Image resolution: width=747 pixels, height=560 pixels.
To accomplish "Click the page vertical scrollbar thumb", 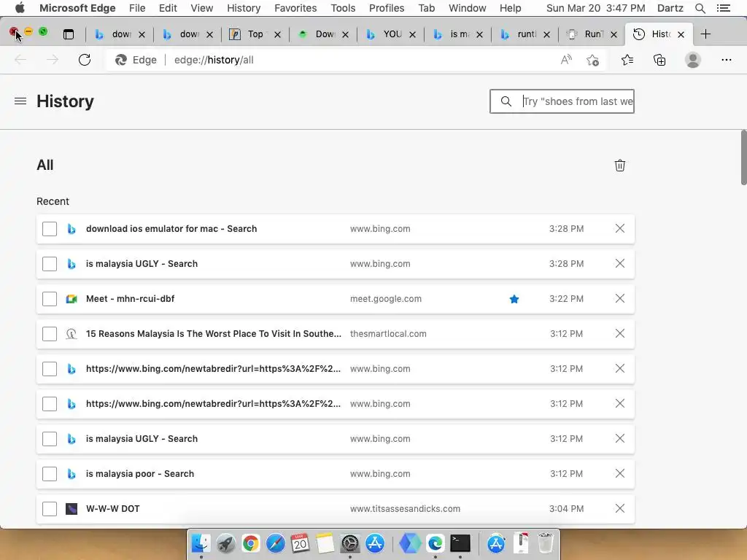I will [743, 157].
